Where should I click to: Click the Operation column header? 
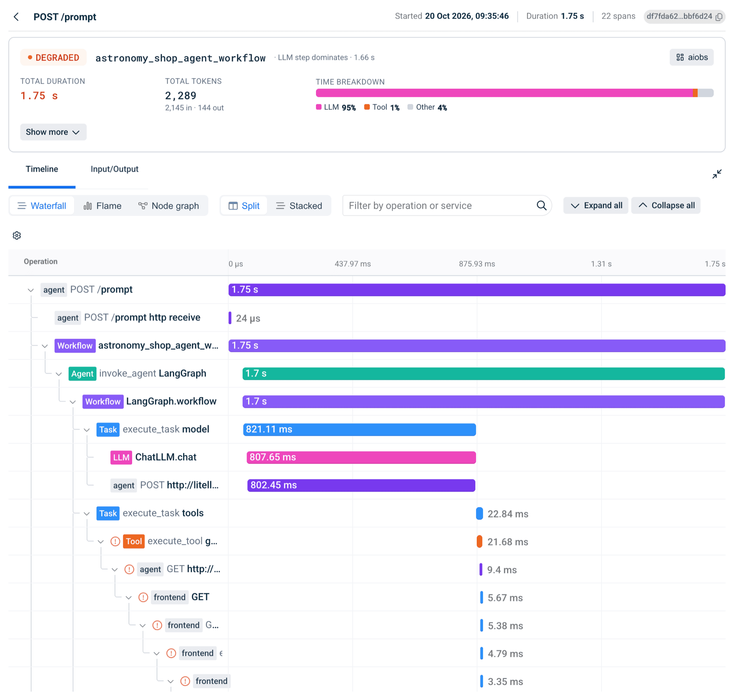click(41, 262)
